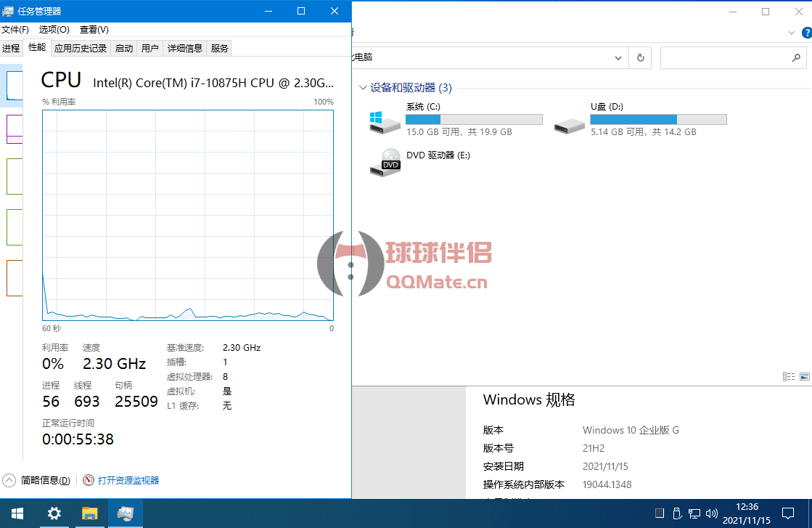812x528 pixels.
Task: Click the volume speaker tray icon
Action: pyautogui.click(x=711, y=513)
